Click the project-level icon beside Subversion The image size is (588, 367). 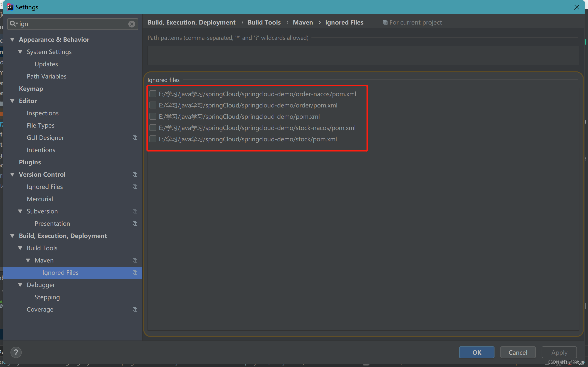135,211
